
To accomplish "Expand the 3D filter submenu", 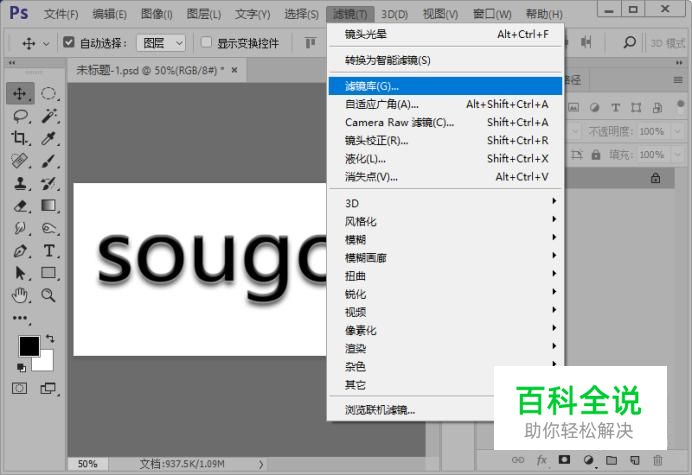I will pyautogui.click(x=445, y=203).
